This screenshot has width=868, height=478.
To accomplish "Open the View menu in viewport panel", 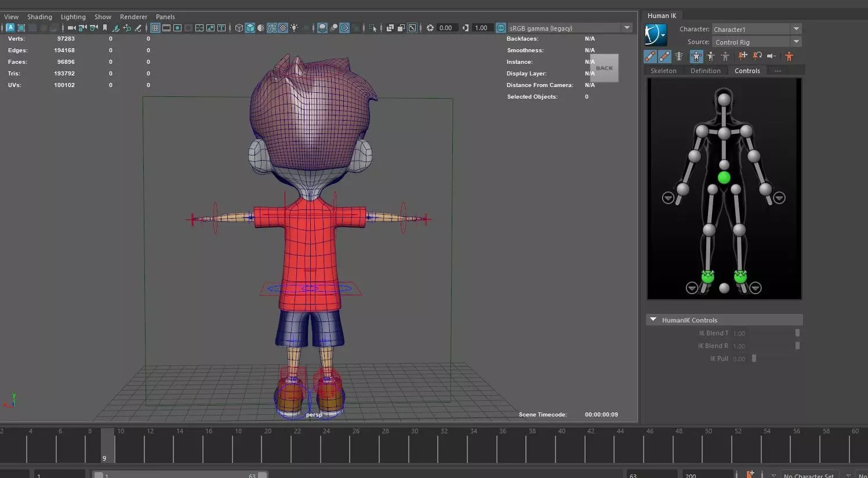I will pyautogui.click(x=11, y=17).
